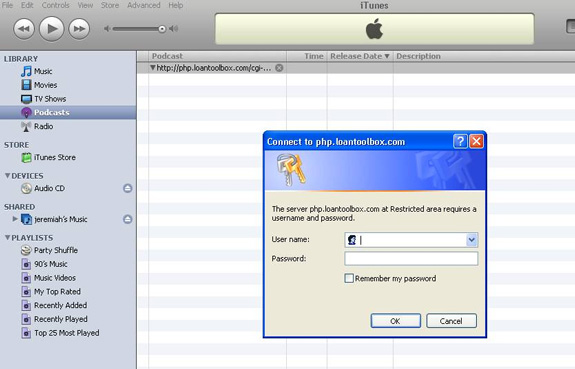
Task: Click the volume slider track
Action: [137, 29]
